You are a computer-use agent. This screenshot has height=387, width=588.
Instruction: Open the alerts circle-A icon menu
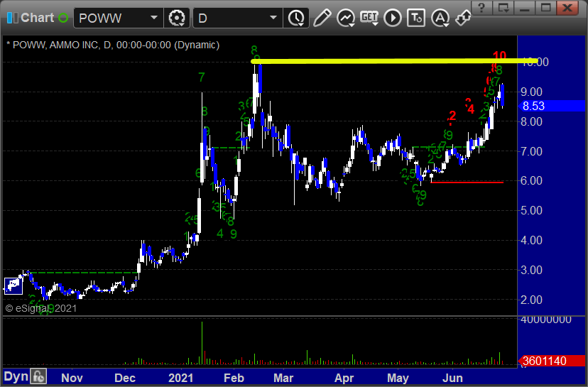440,18
